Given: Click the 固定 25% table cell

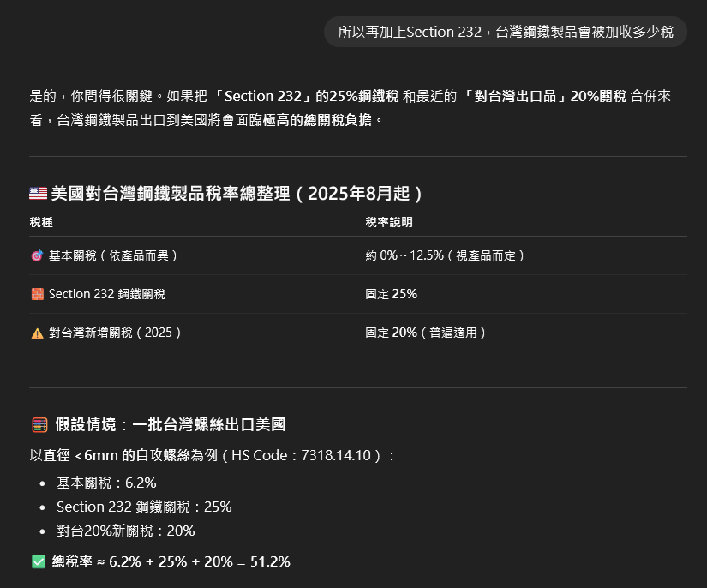Looking at the screenshot, I should pos(391,294).
